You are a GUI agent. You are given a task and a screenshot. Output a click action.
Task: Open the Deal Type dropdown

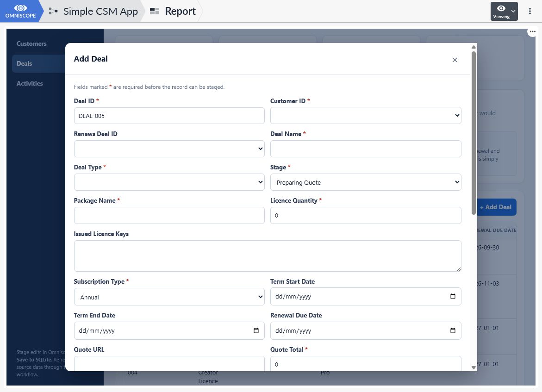(169, 182)
